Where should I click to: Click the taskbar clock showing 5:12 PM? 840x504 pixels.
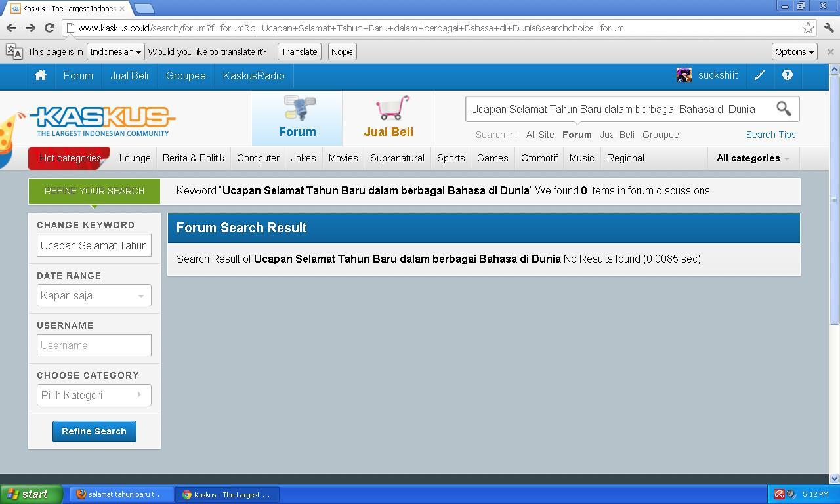pos(815,494)
